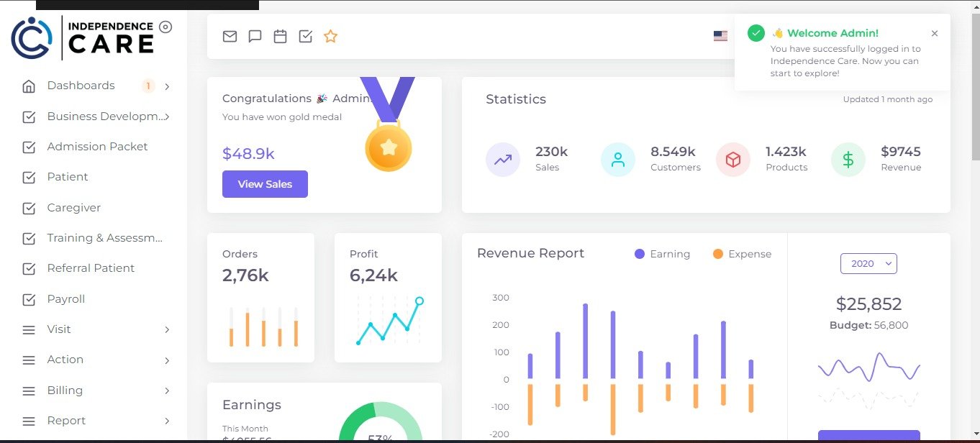Expand the Visit submenu chevron
The height and width of the screenshot is (443, 980).
pos(167,329)
